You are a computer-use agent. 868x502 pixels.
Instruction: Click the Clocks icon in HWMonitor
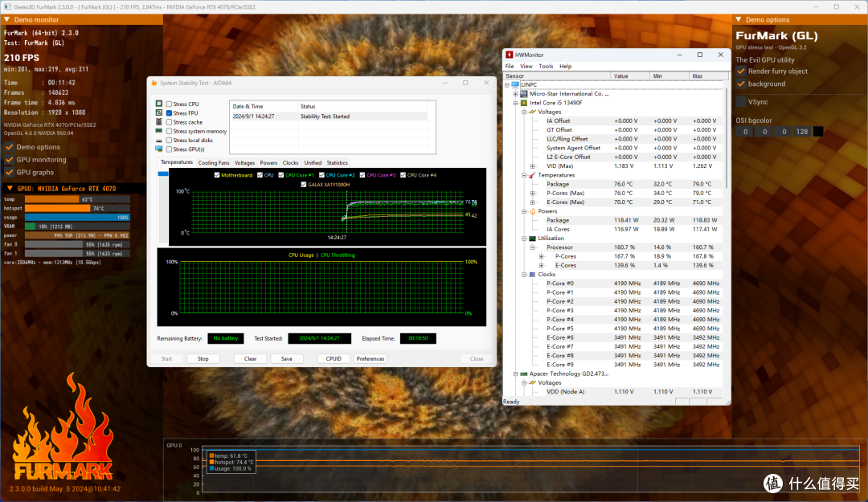[x=533, y=274]
